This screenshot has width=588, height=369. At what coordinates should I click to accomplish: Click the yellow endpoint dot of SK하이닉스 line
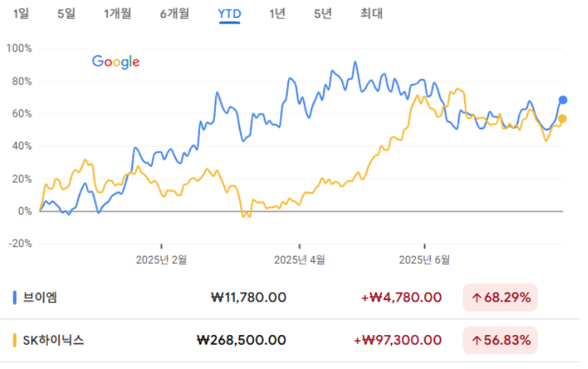(x=563, y=119)
